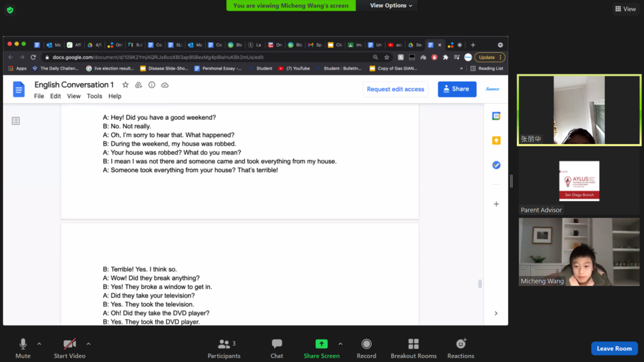Screen dimensions: 644x362
Task: Switch to the Gmail 'Sp' tab
Action: pyautogui.click(x=315, y=45)
